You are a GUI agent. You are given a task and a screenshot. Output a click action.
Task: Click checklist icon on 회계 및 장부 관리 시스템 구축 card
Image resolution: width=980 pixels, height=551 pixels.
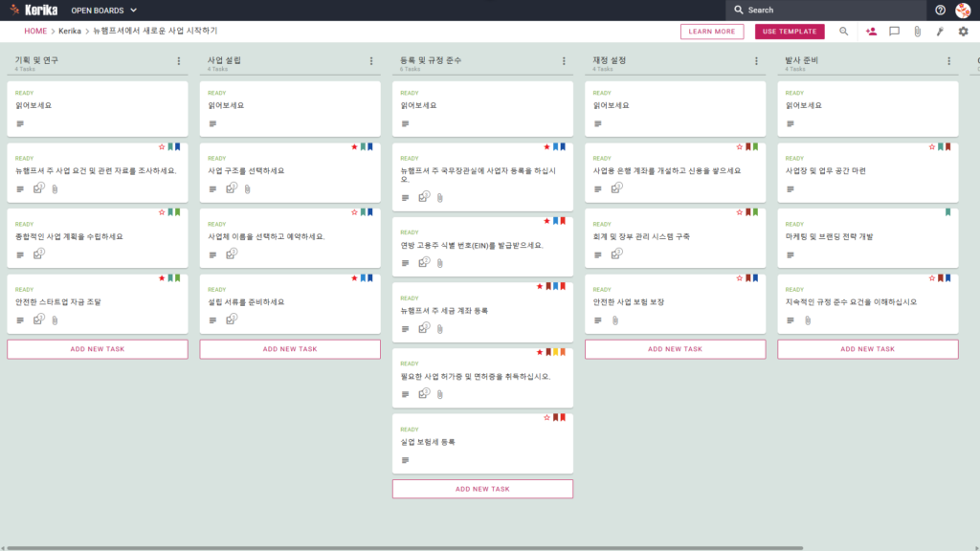[616, 253]
